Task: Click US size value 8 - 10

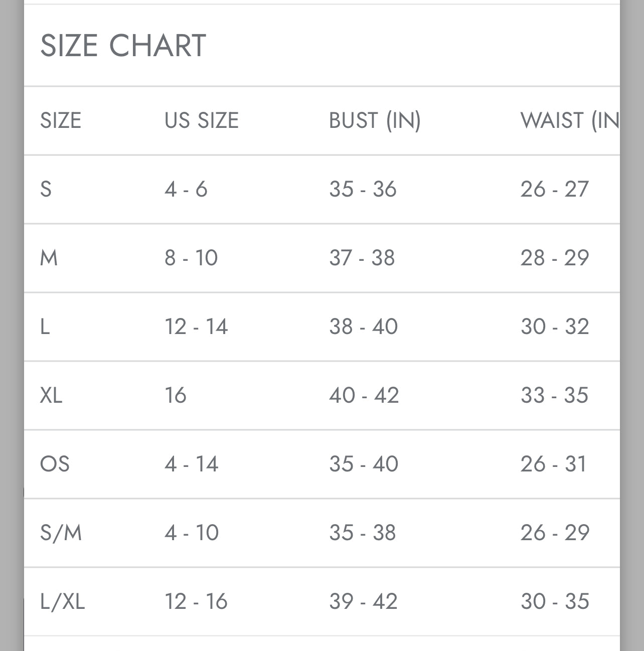Action: (191, 258)
